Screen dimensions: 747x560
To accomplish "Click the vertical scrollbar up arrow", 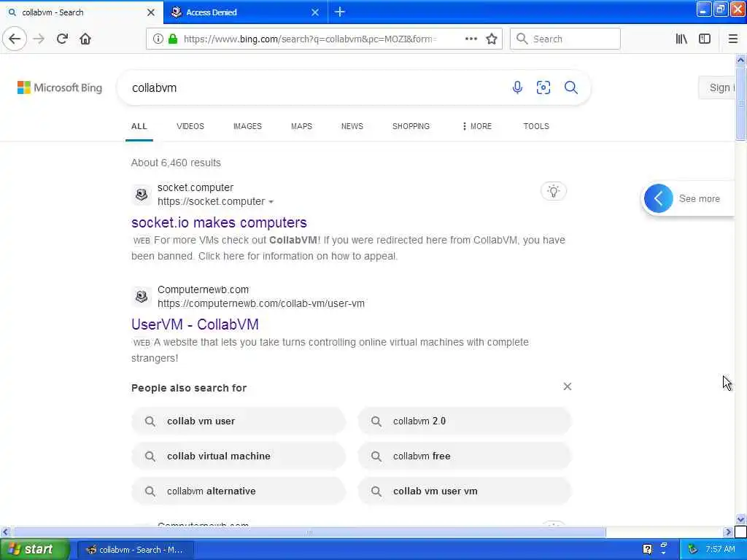I will point(740,60).
